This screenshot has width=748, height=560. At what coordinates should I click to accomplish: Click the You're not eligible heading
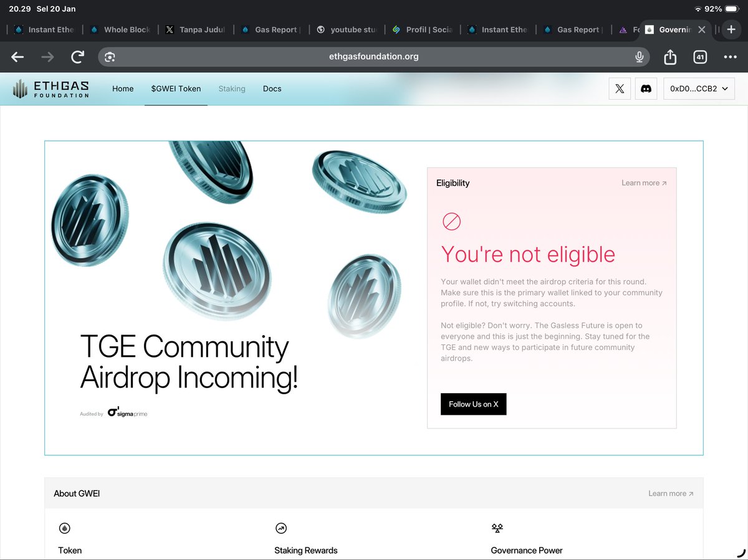(x=528, y=254)
